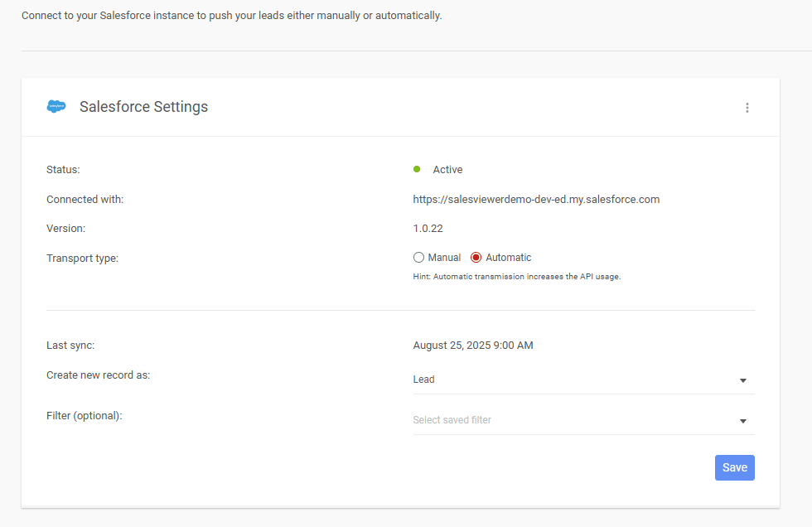Click the Version: label
The height and width of the screenshot is (527, 812).
[65, 229]
